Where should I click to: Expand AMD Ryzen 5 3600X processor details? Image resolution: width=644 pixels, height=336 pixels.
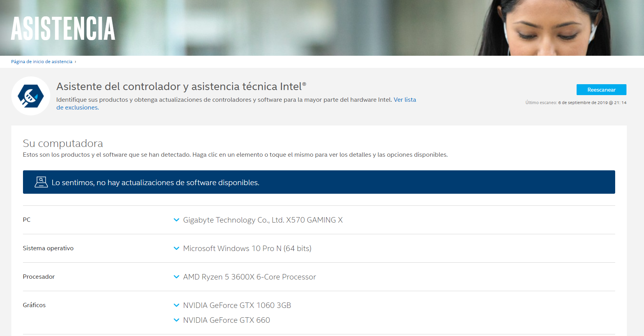point(176,277)
